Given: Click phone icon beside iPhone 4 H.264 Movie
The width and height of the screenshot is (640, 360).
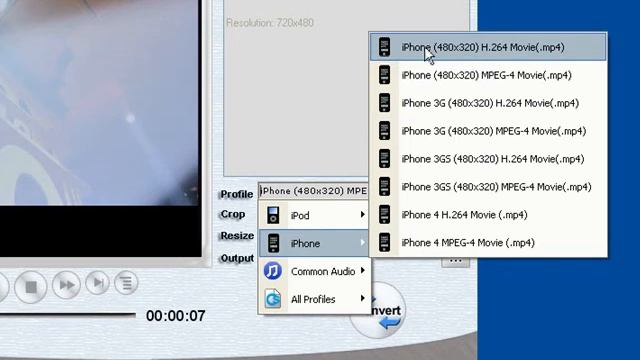Looking at the screenshot, I should tap(384, 214).
